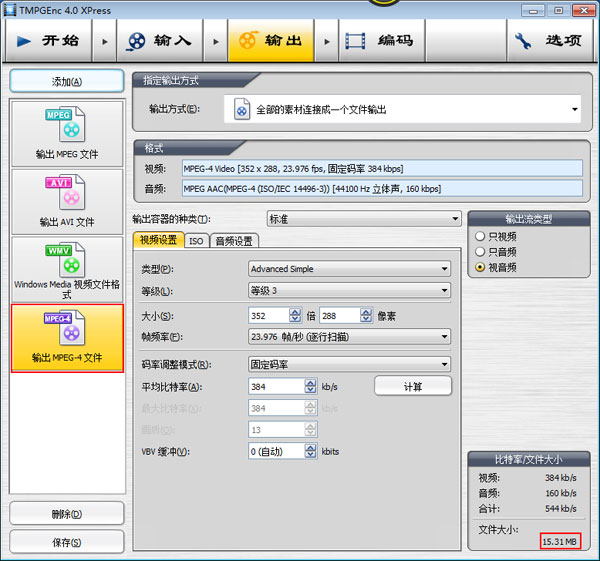Select the 输出 (Output) stage
This screenshot has width=600, height=561.
coord(271,41)
